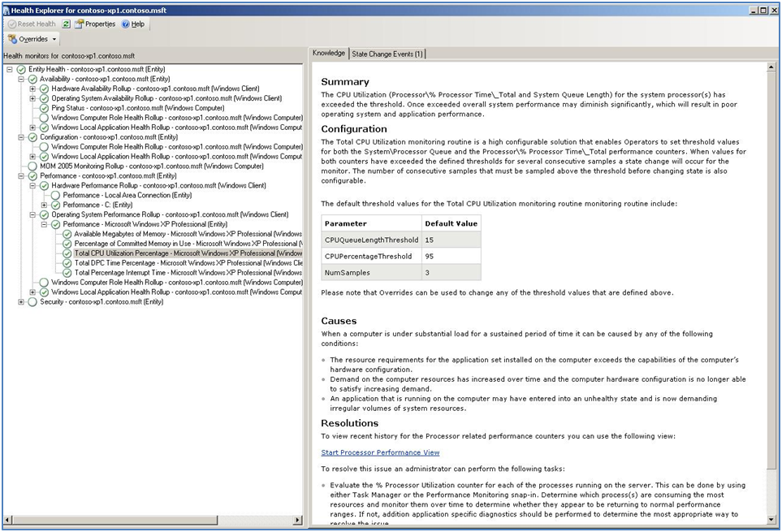Select Performance - Local Area Connection item

coord(127,196)
